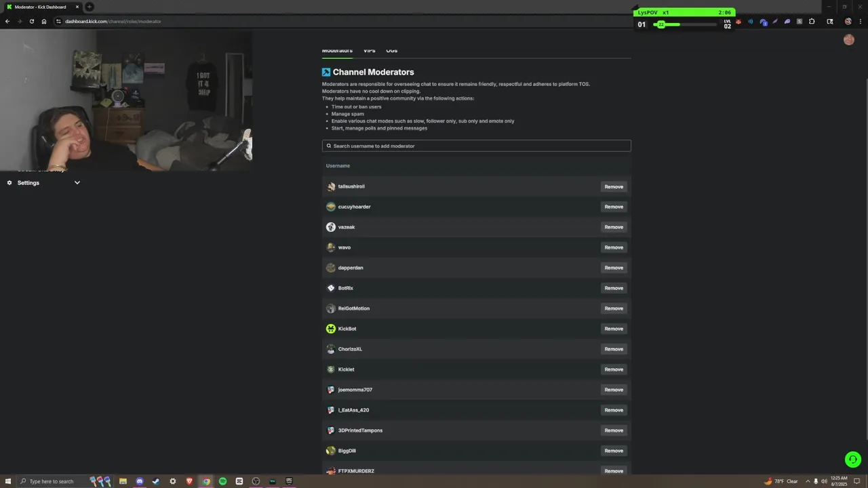This screenshot has width=868, height=488.
Task: Open a new browser tab
Action: coord(89,7)
